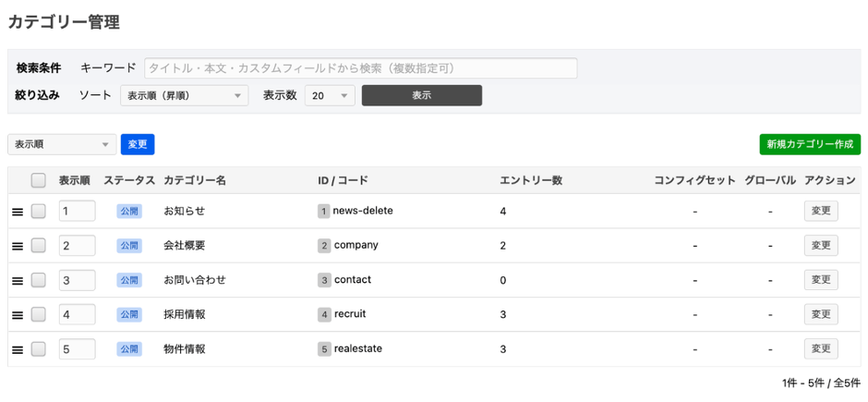This screenshot has height=402, width=868.
Task: Click the dark 表示 search button
Action: tap(421, 95)
